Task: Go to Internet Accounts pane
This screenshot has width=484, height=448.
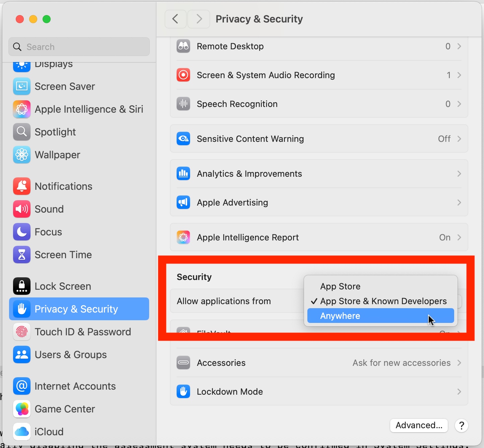Action: point(79,386)
